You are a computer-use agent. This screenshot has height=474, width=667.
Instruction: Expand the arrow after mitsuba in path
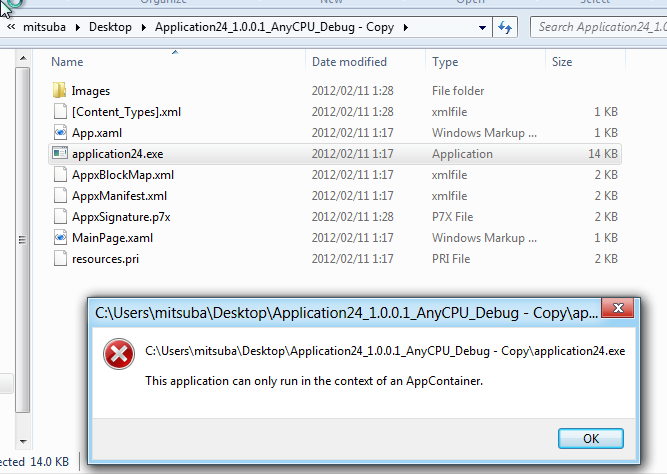click(77, 27)
